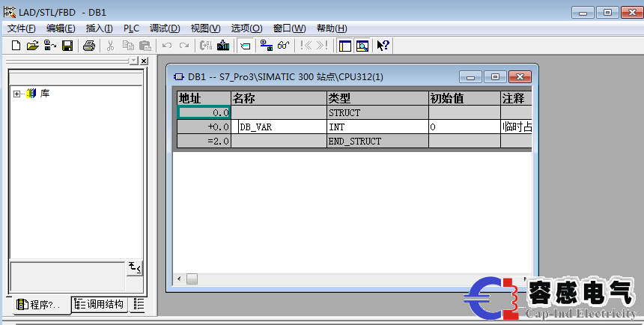Select the 库 library books icon

(31, 94)
